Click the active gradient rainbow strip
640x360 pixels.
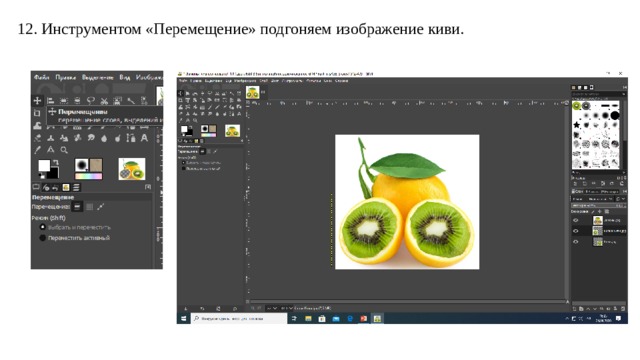89,176
